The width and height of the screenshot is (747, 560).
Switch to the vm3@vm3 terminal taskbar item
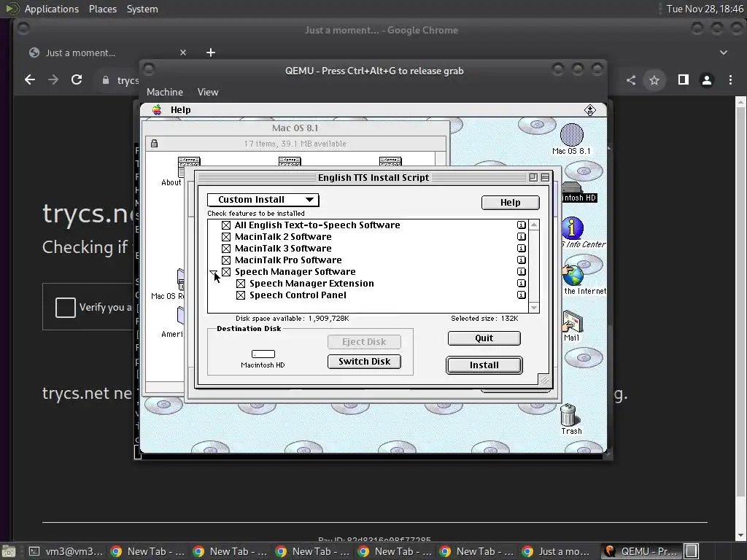(x=66, y=551)
